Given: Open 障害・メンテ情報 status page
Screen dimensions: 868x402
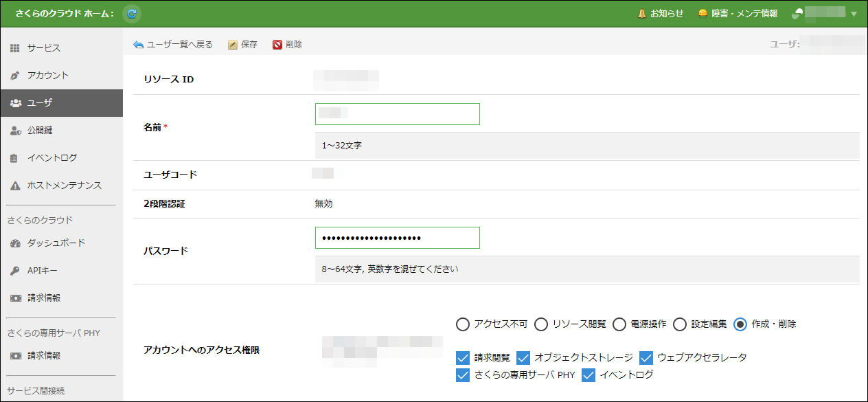Looking at the screenshot, I should coord(703,14).
